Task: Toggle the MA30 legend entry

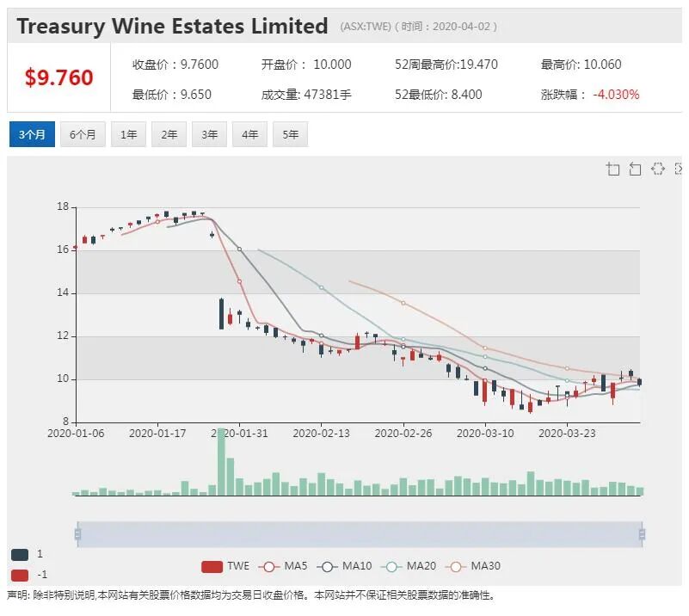Action: [473, 566]
